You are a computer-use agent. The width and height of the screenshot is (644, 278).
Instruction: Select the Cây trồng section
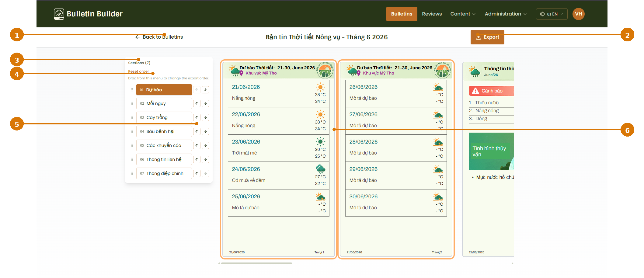coord(164,117)
